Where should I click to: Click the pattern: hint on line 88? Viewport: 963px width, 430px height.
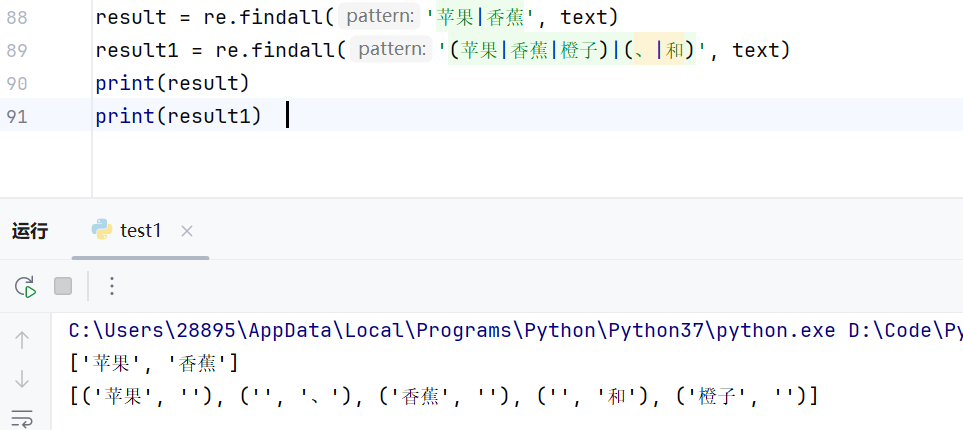[379, 17]
